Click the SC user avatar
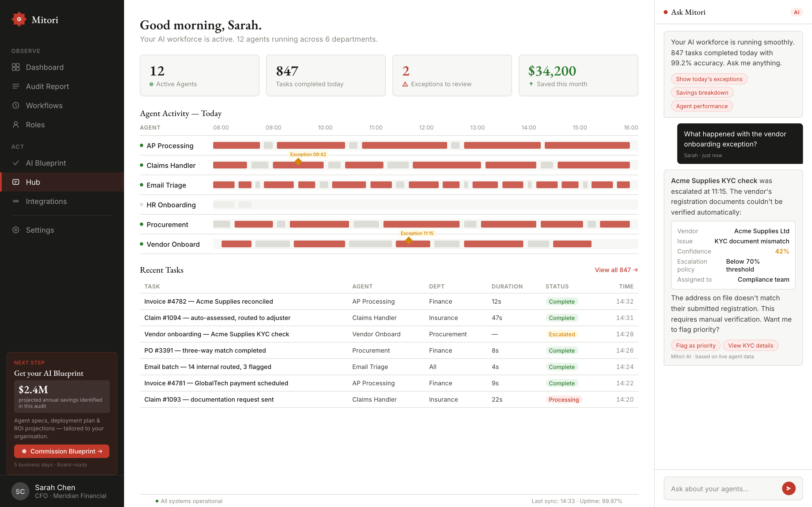 coord(20,491)
